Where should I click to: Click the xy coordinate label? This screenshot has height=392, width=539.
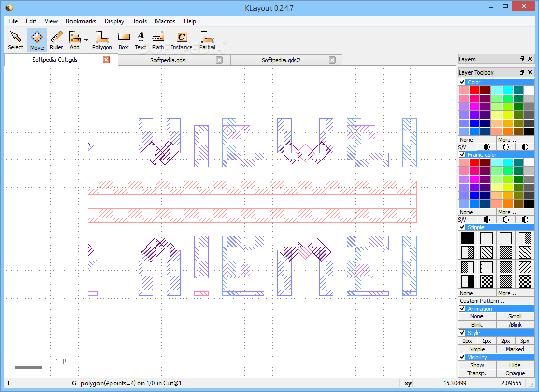tap(408, 383)
